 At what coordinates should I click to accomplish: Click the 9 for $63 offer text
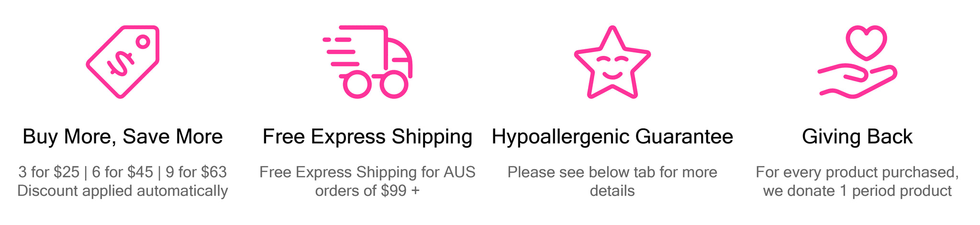[196, 172]
